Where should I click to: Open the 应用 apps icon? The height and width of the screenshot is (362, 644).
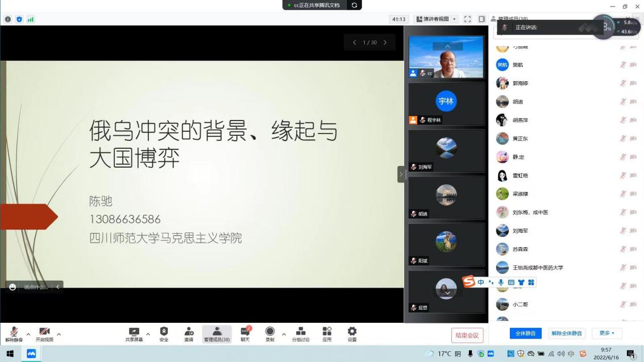[327, 334]
